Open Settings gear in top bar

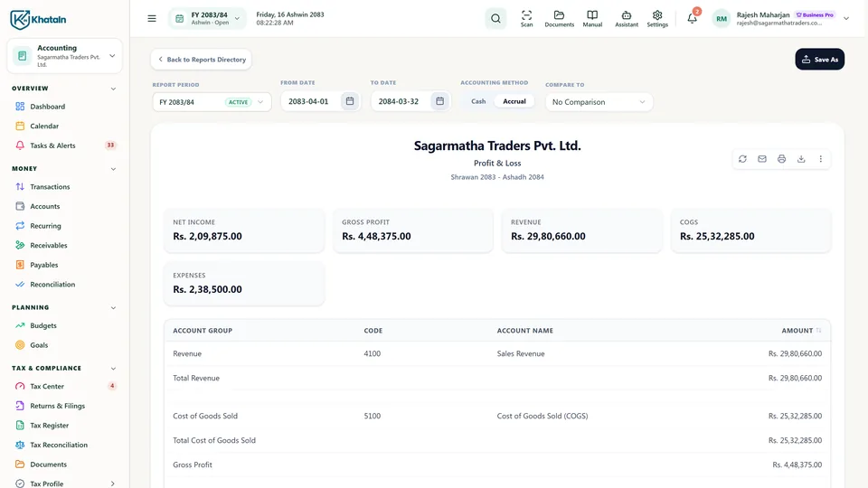point(657,19)
